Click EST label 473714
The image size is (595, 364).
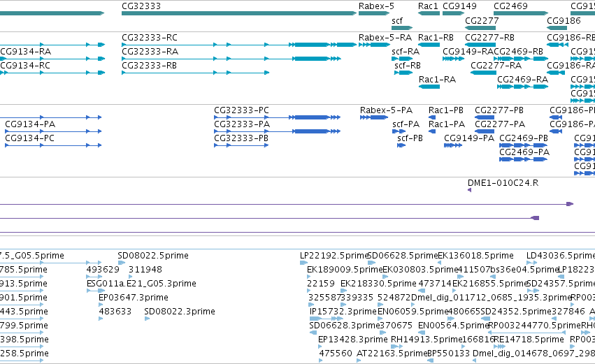pos(435,284)
